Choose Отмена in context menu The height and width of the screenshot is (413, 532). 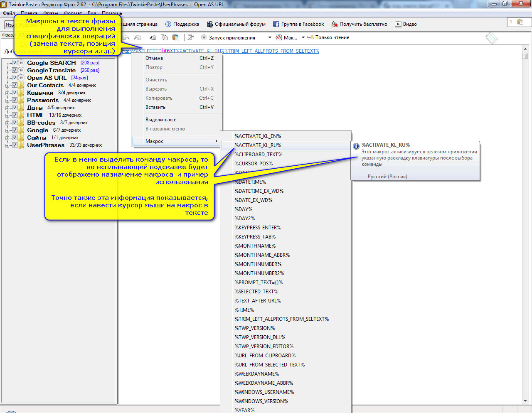pyautogui.click(x=177, y=58)
